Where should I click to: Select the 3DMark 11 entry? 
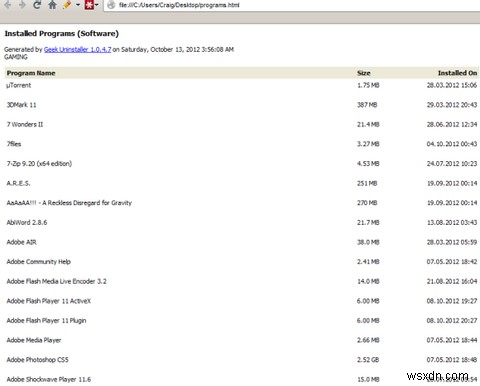pyautogui.click(x=21, y=105)
